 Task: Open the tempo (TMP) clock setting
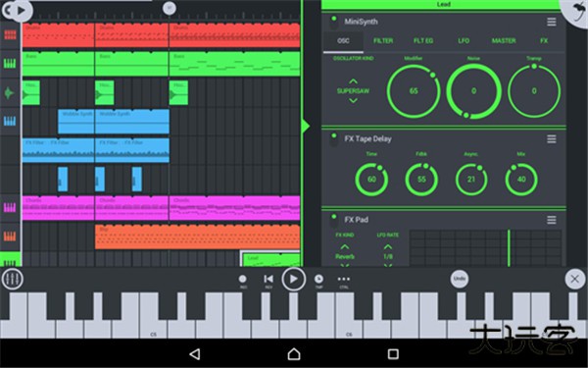pyautogui.click(x=318, y=279)
